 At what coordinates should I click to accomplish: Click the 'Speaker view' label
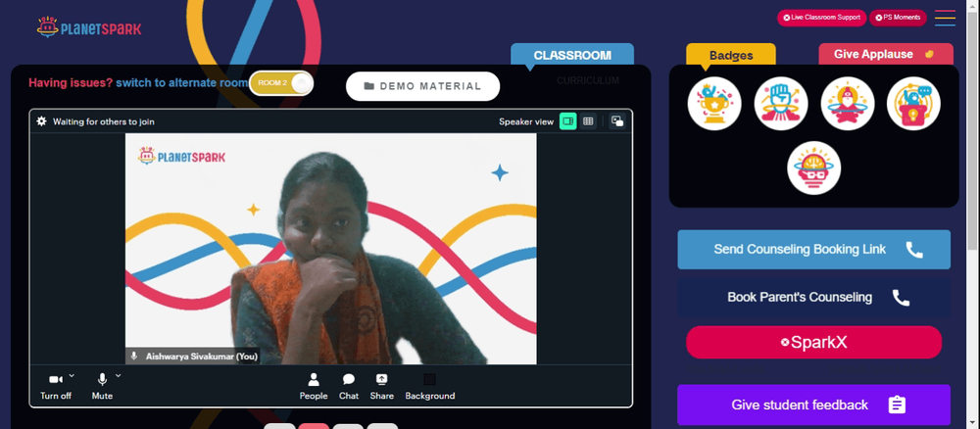(x=526, y=121)
